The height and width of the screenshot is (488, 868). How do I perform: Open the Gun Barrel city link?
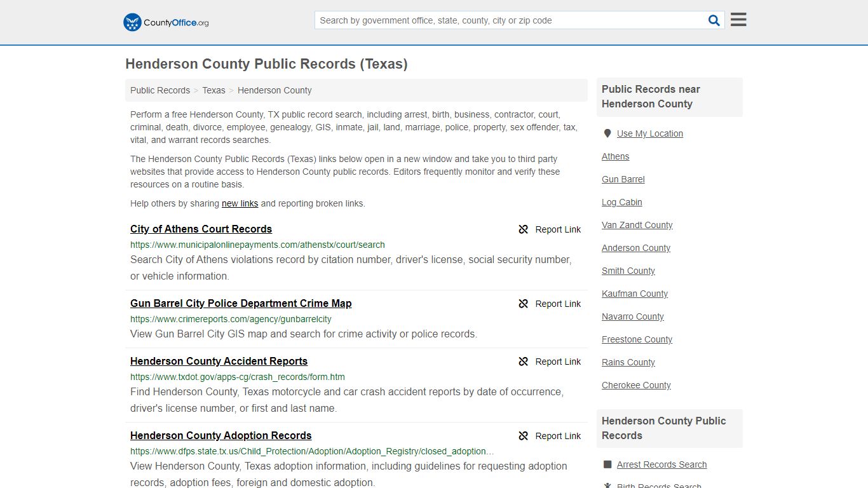click(623, 179)
